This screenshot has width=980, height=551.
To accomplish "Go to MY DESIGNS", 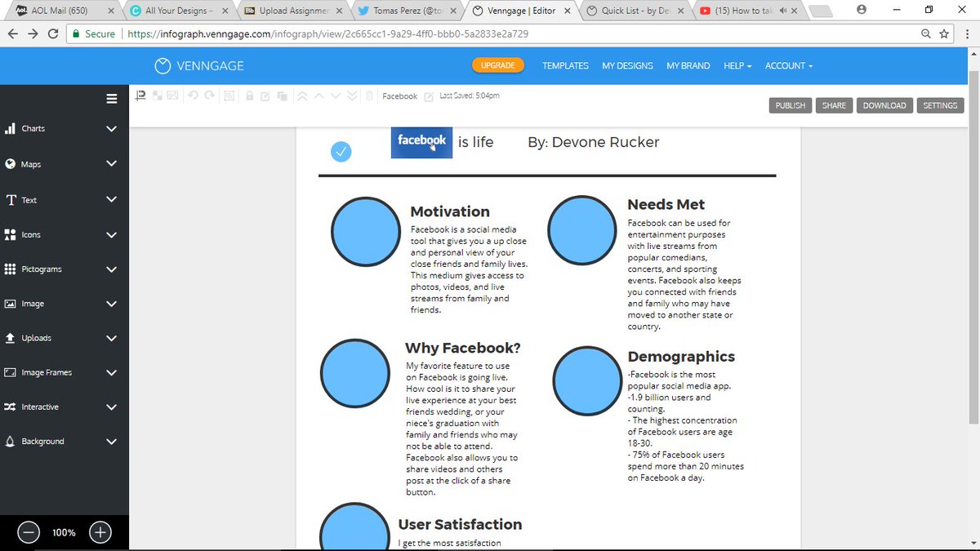I will click(627, 66).
